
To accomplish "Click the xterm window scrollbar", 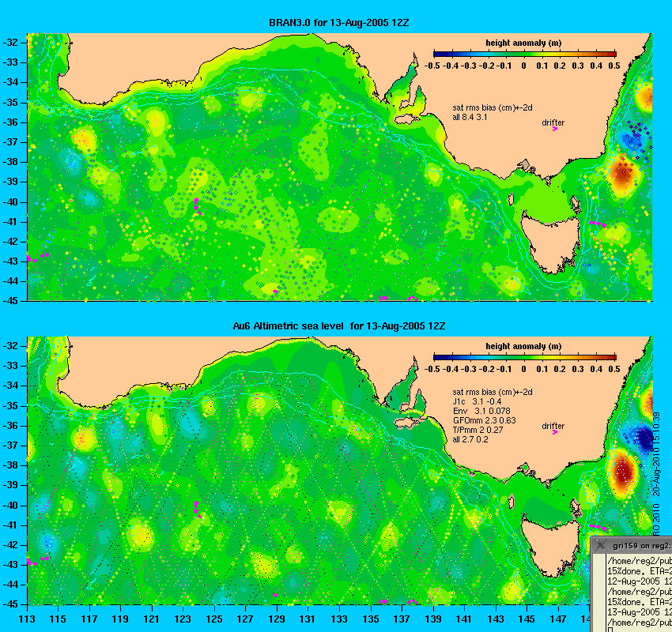I will pos(598,592).
